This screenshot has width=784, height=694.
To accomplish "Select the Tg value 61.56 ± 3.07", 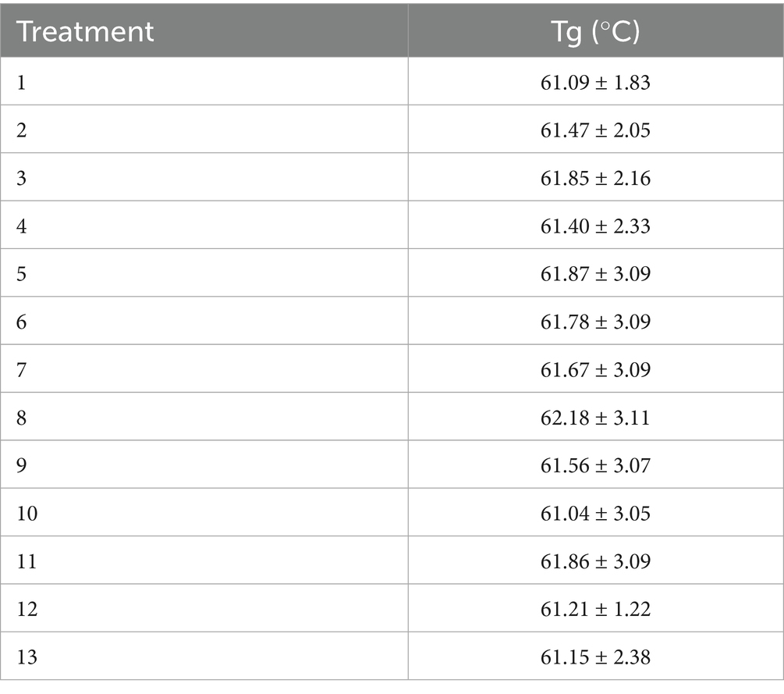I will click(595, 465).
